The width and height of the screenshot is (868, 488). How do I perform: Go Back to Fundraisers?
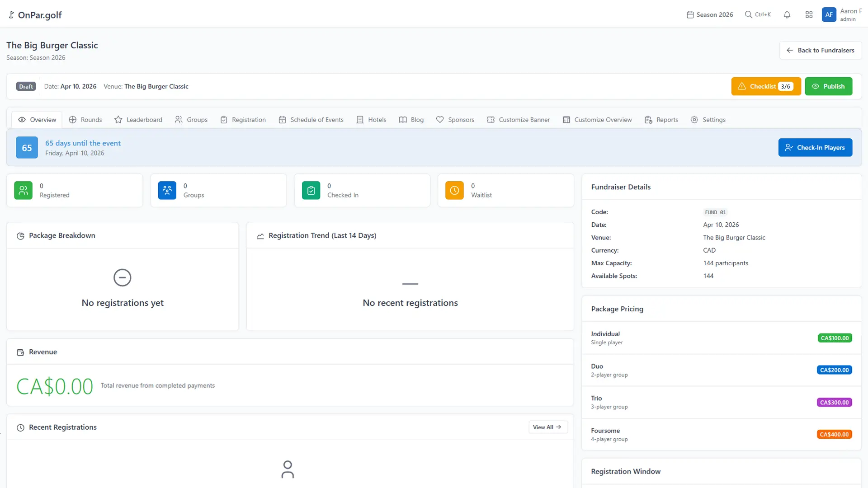(x=820, y=50)
